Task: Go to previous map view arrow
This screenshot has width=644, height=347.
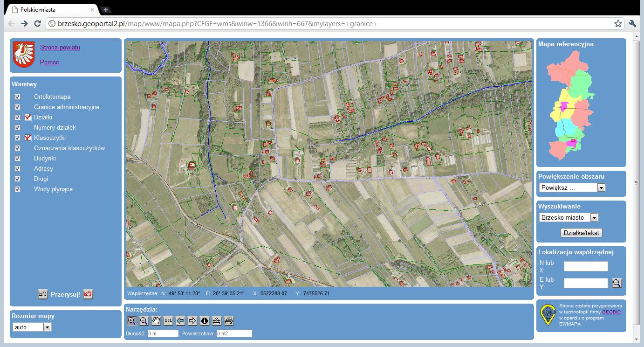Action: [180, 320]
